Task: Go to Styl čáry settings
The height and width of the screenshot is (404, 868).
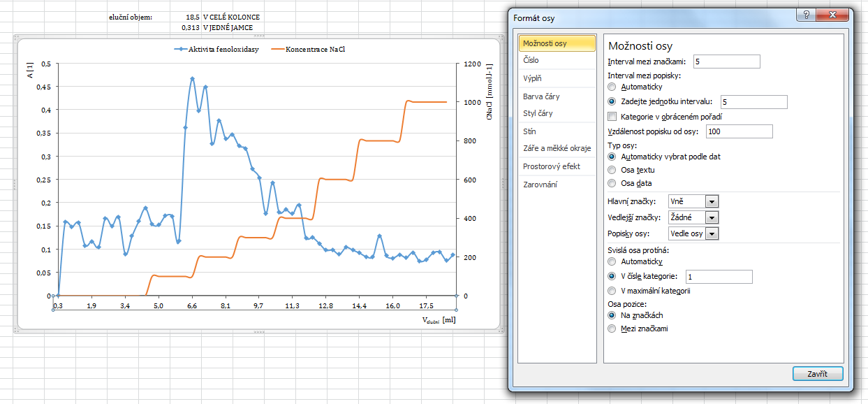Action: point(538,113)
